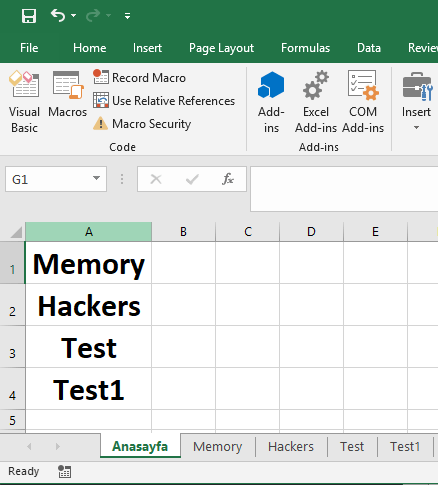Image resolution: width=438 pixels, height=485 pixels.
Task: Select row 3 header
Action: click(x=12, y=347)
